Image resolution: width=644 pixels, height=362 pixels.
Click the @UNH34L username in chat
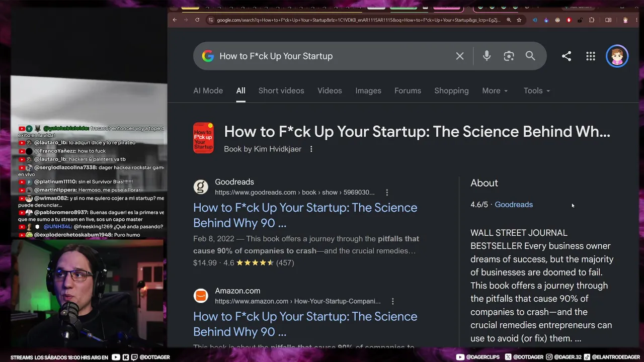tap(57, 227)
